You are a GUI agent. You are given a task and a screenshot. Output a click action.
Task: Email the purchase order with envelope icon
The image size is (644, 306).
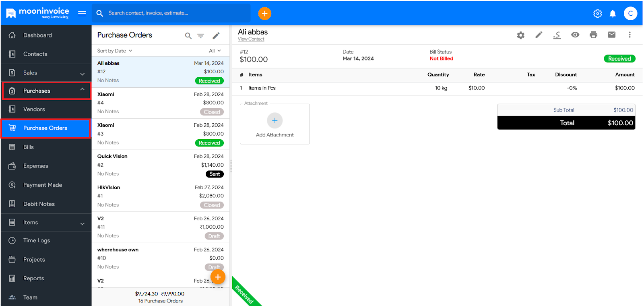tap(611, 35)
